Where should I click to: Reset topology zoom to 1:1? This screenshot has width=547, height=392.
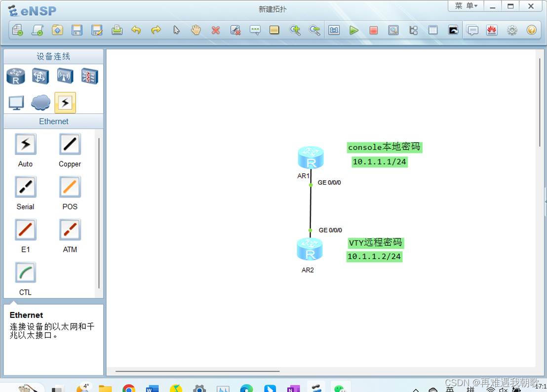[x=334, y=30]
